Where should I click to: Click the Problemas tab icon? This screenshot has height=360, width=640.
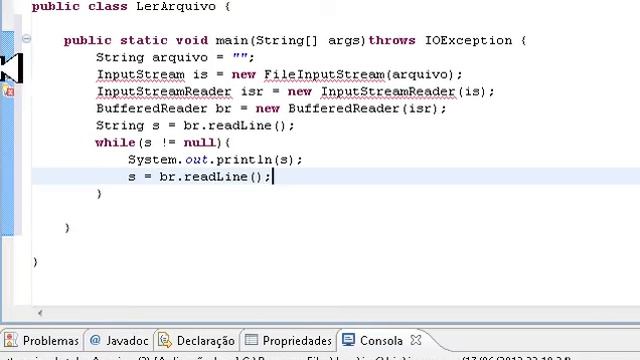point(11,340)
